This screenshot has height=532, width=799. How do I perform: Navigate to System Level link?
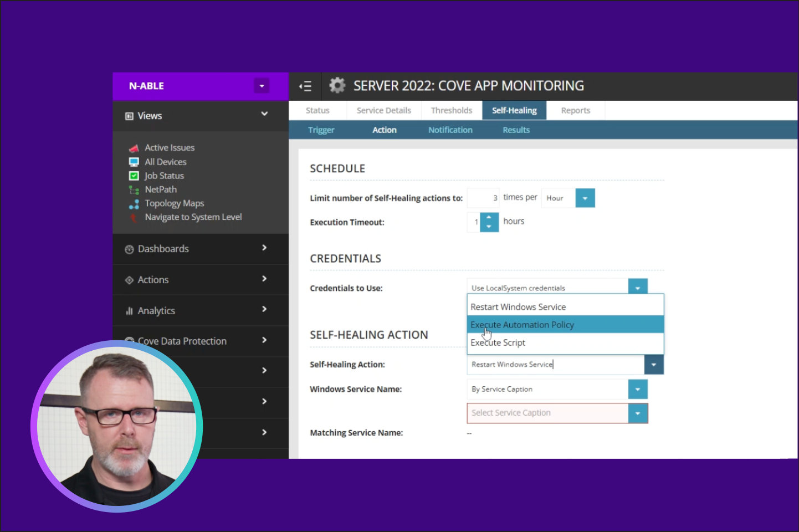pyautogui.click(x=193, y=217)
